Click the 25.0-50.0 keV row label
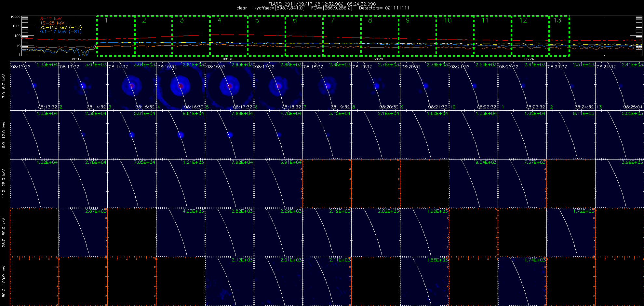Image resolution: width=644 pixels, height=306 pixels. (4, 232)
